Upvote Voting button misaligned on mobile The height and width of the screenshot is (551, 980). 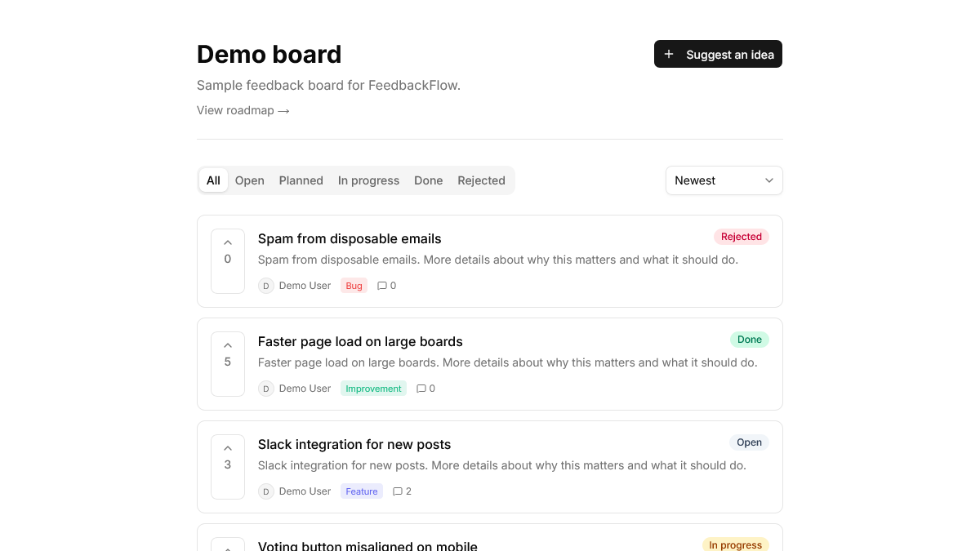click(x=228, y=544)
